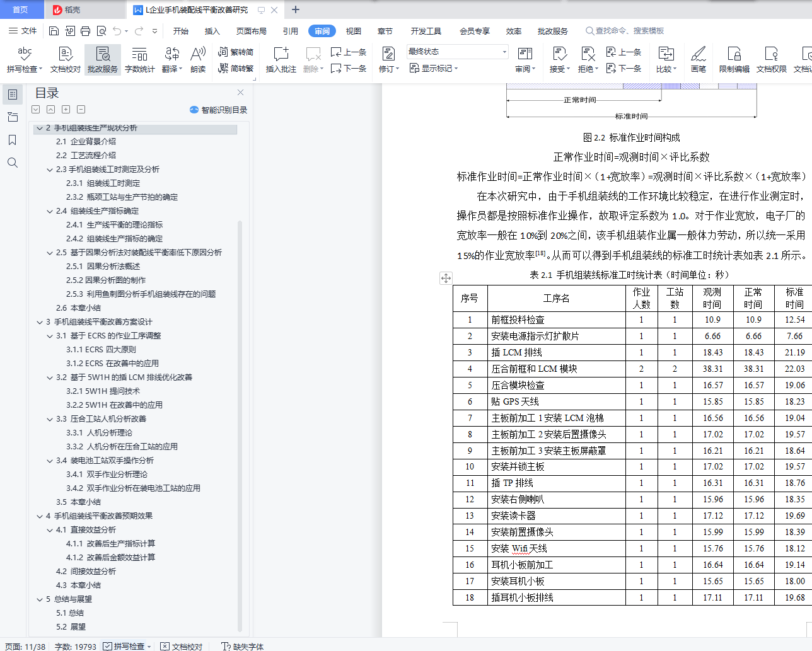Go to previous comment 上一条 beside 插入批注

coord(349,52)
